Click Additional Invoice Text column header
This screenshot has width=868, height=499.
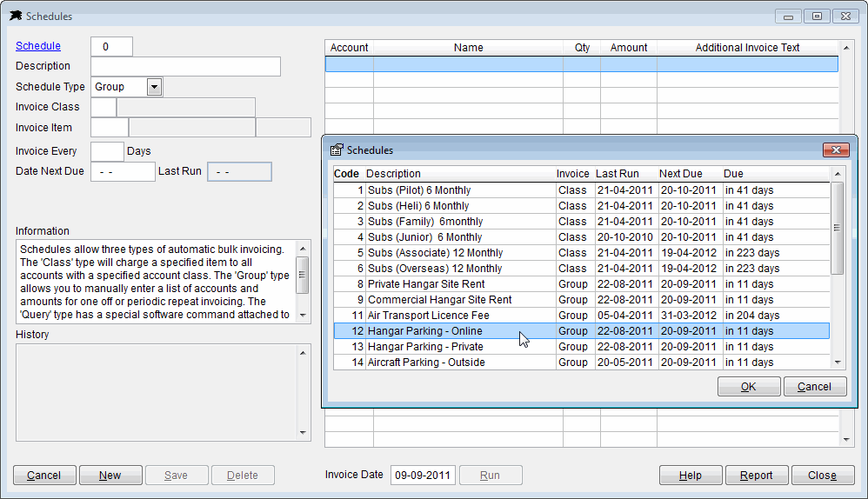(x=747, y=48)
